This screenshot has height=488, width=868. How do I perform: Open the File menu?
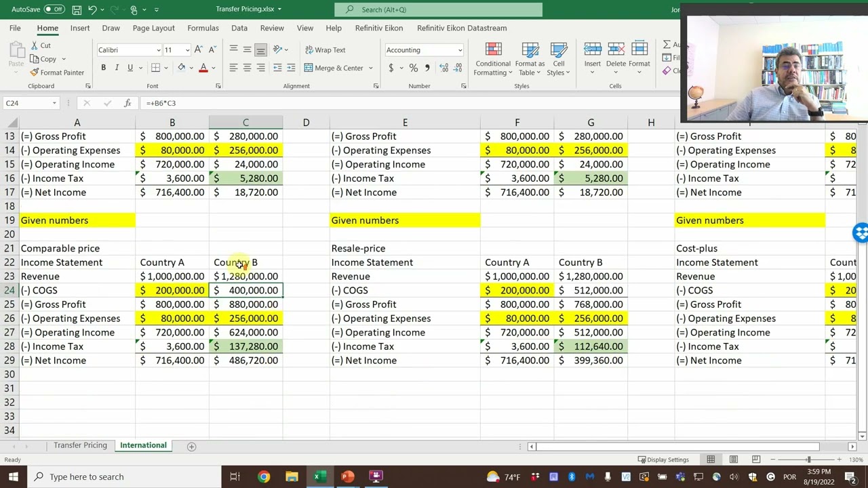pos(15,28)
